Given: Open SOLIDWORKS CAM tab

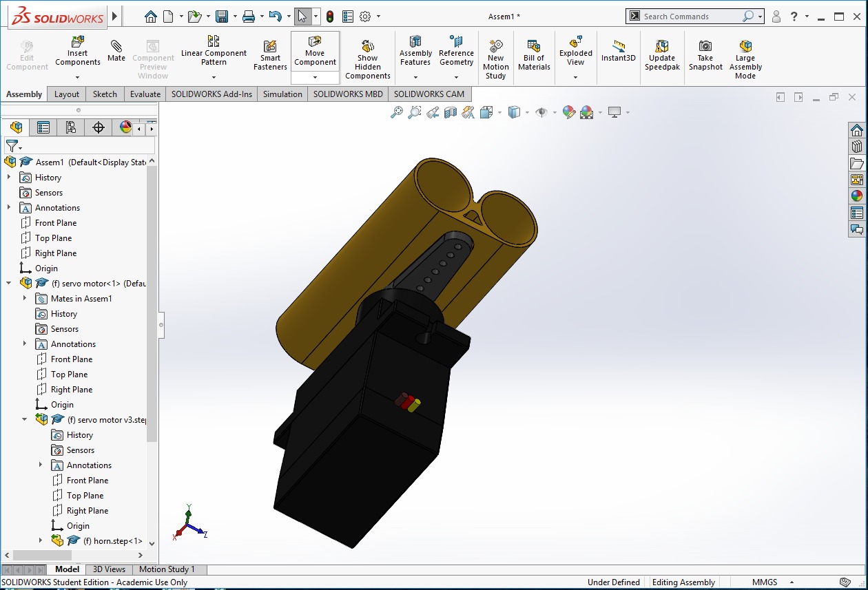Looking at the screenshot, I should pos(429,94).
